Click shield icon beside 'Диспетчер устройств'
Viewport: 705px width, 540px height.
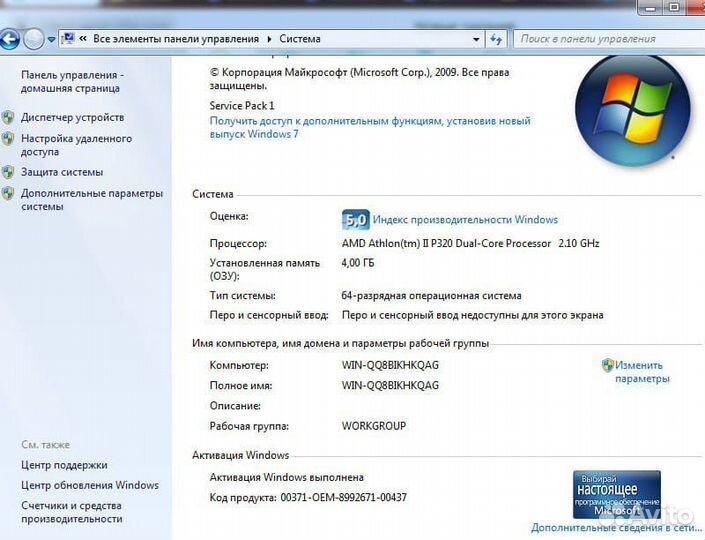click(x=8, y=117)
